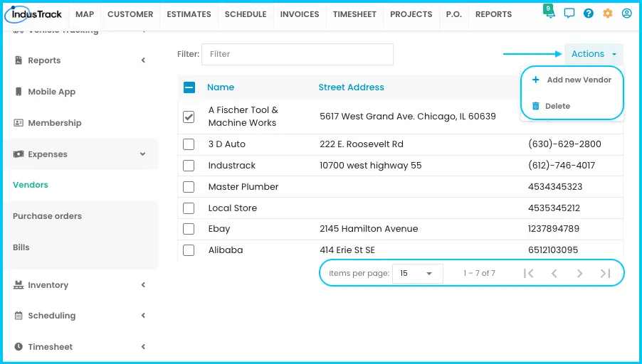Open Mobile App sidebar item
Screen dimensions: 642x364
click(51, 92)
